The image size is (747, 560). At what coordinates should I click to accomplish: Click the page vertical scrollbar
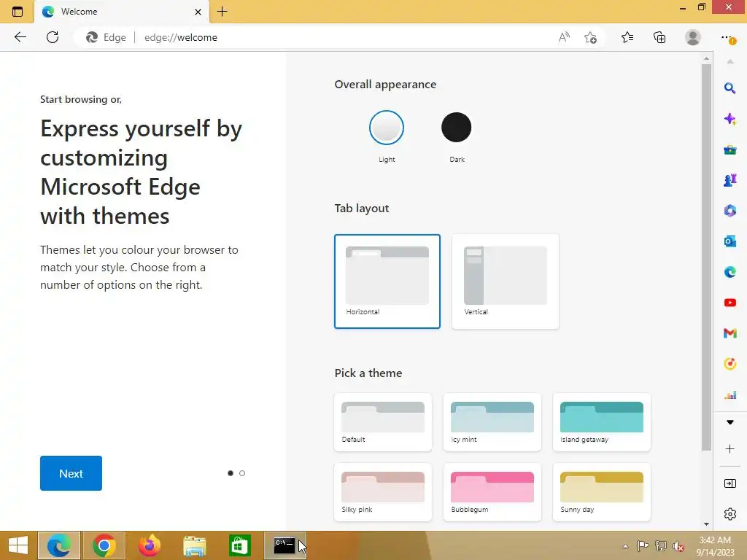706,257
